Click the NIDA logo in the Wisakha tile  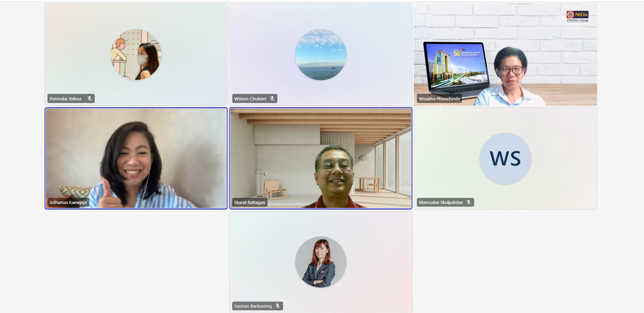[577, 16]
